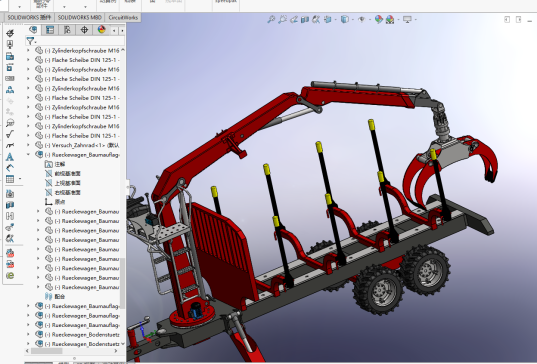Open the View Settings monitor dropdown
The width and height of the screenshot is (537, 364).
[x=407, y=20]
